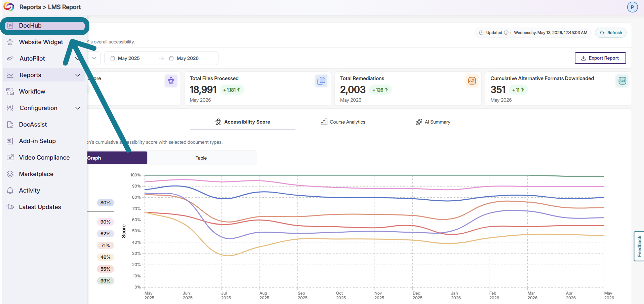Open Video Compliance from sidebar
Viewport: 644px width, 304px height.
coord(44,158)
